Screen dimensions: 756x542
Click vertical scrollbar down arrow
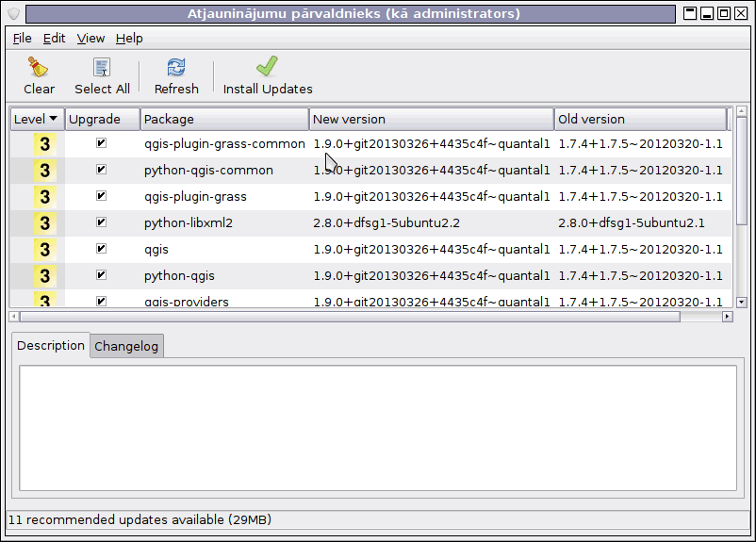[742, 303]
